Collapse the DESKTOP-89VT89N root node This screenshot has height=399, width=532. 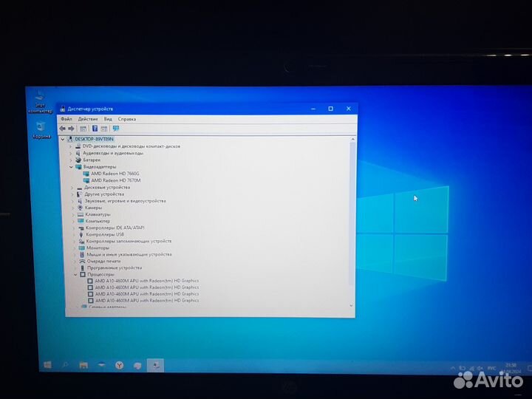click(x=63, y=139)
